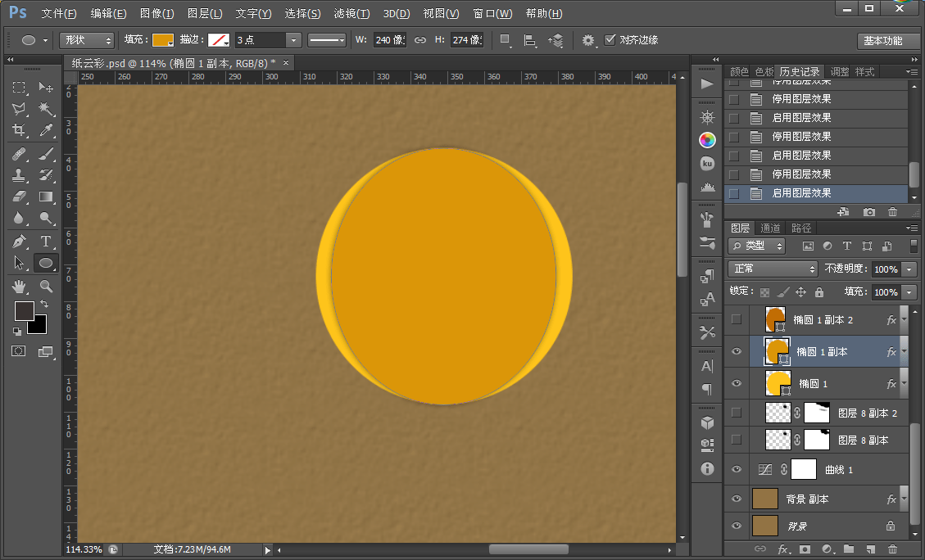Click lock all icon in Layers panel
This screenshot has width=925, height=560.
point(818,291)
